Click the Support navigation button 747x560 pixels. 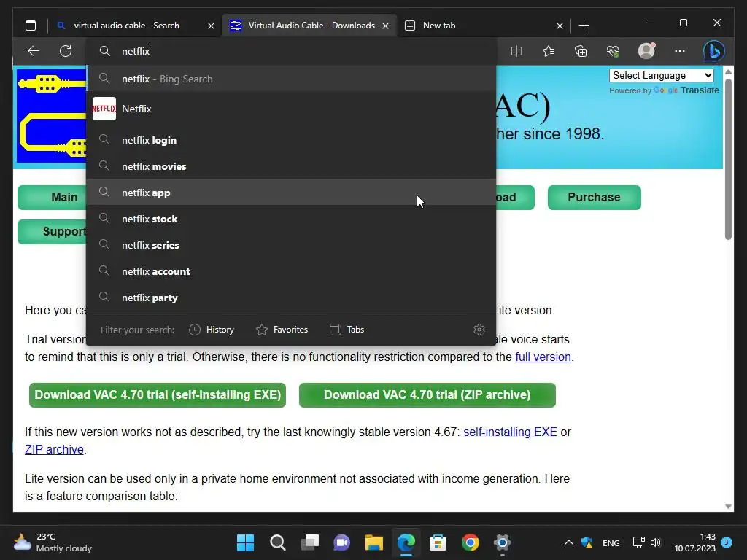[x=53, y=231]
